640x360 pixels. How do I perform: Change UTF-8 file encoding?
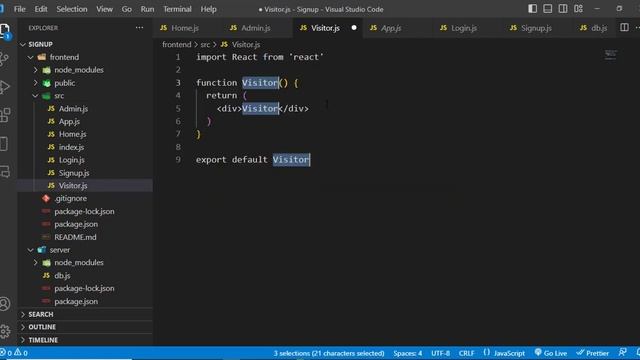point(440,353)
